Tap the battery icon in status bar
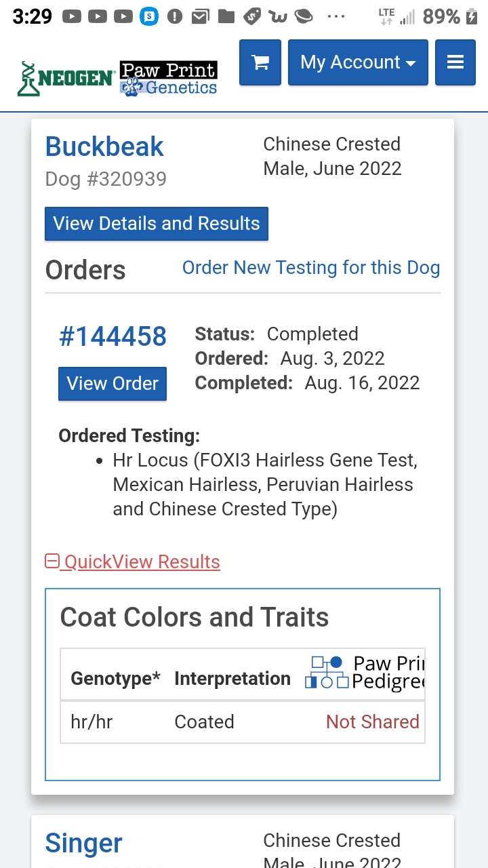Image resolution: width=488 pixels, height=868 pixels. [472, 16]
